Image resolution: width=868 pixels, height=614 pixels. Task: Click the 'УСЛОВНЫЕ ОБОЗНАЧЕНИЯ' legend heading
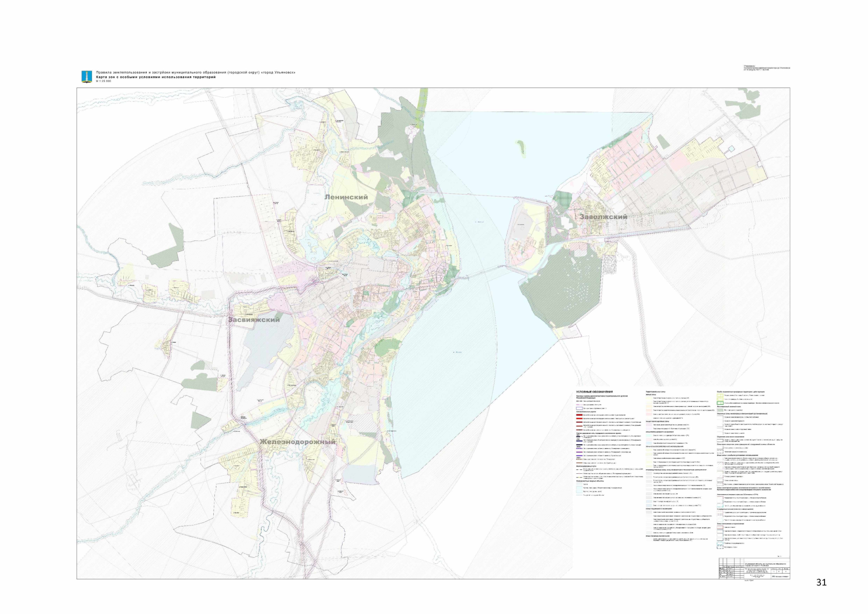pos(595,392)
